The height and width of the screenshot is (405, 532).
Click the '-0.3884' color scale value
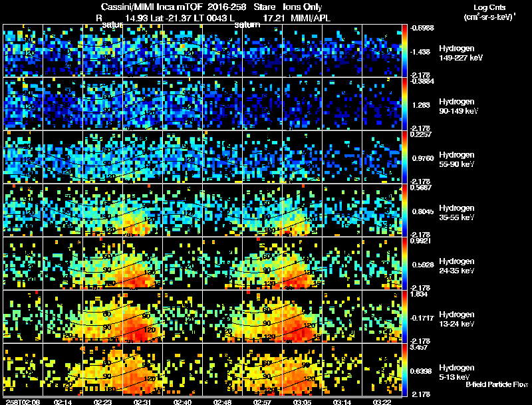pyautogui.click(x=422, y=81)
